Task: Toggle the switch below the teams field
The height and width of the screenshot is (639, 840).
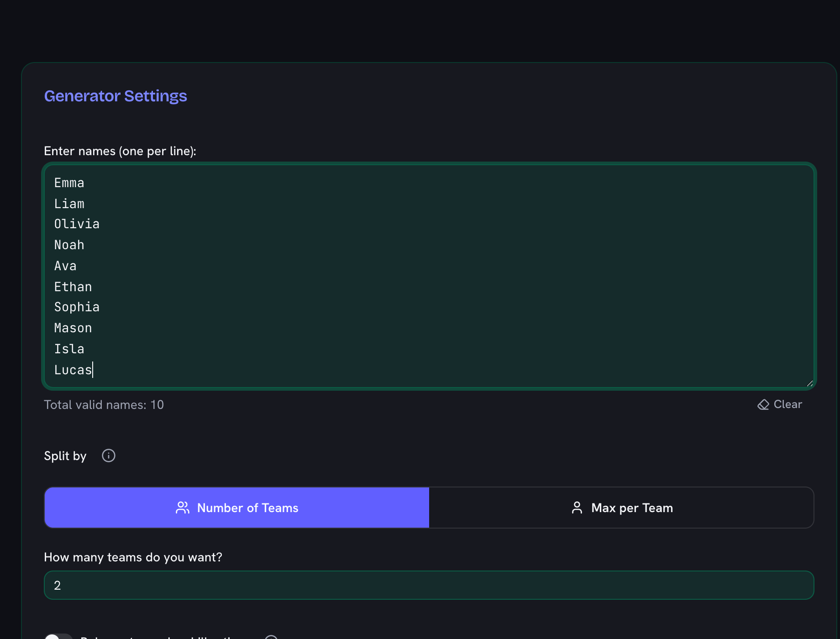Action: coord(58,636)
